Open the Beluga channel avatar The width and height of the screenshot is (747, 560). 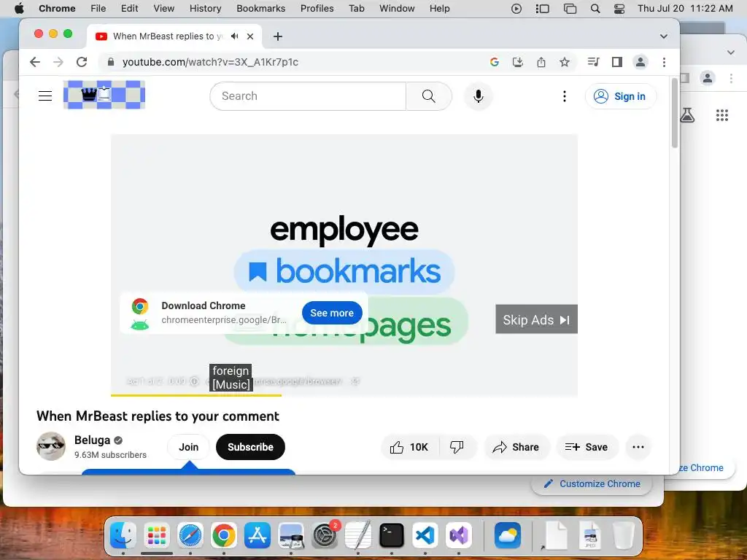pos(51,446)
